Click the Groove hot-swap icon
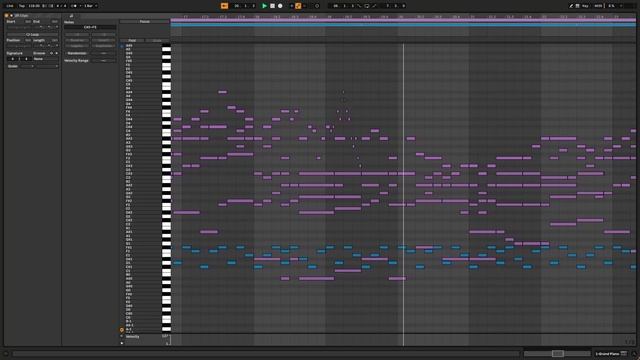640x360 pixels. (x=51, y=53)
